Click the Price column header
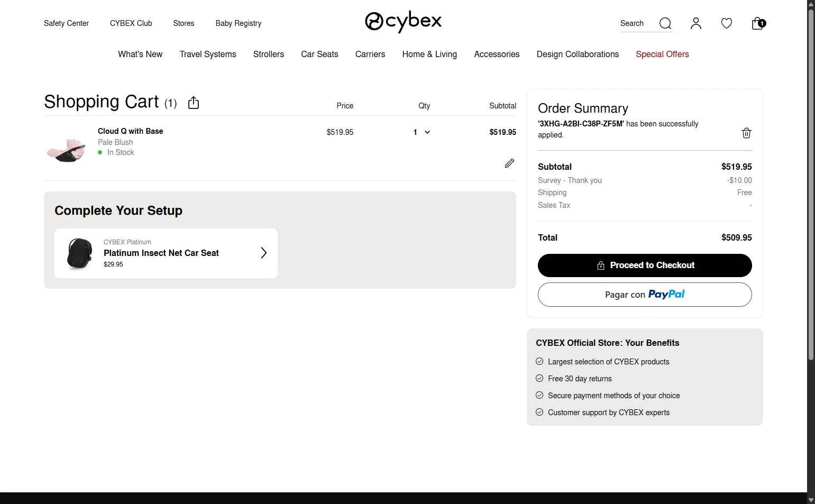This screenshot has width=815, height=504. click(x=345, y=106)
